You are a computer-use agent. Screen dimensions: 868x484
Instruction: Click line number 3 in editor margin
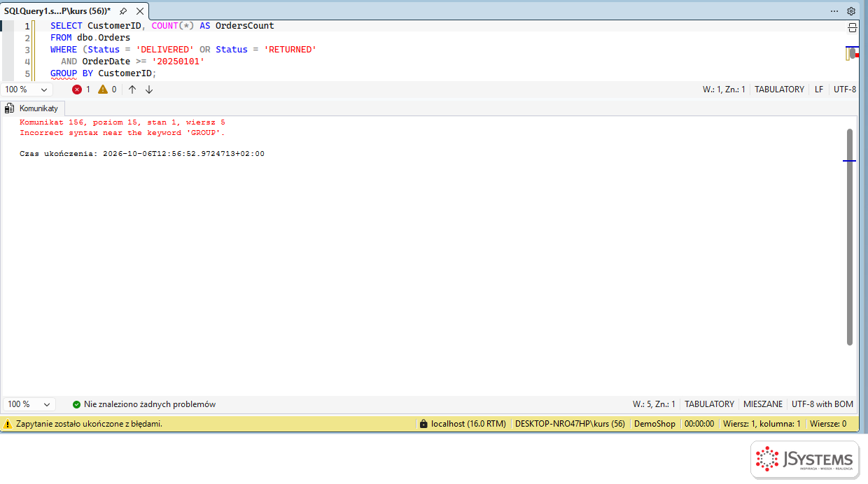pyautogui.click(x=27, y=50)
